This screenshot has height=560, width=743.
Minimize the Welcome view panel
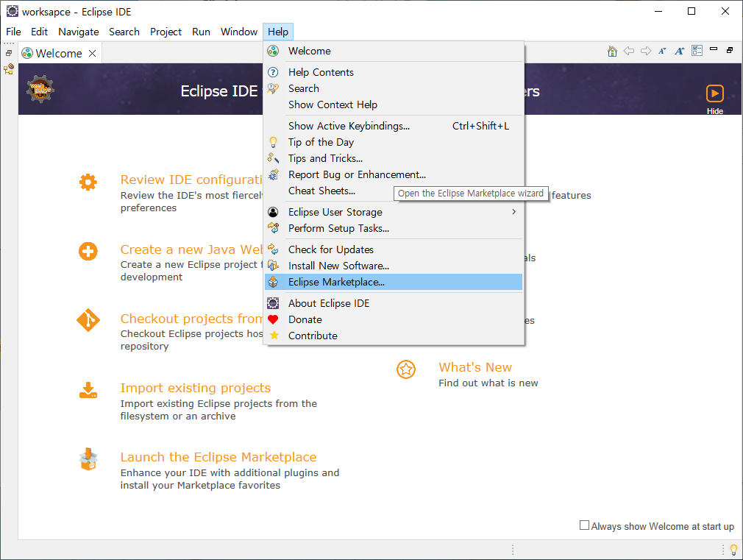[714, 49]
